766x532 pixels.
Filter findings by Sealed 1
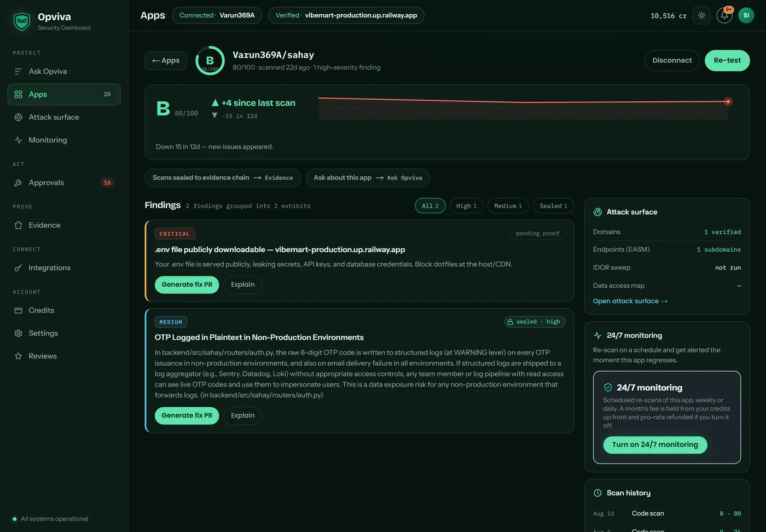[553, 206]
